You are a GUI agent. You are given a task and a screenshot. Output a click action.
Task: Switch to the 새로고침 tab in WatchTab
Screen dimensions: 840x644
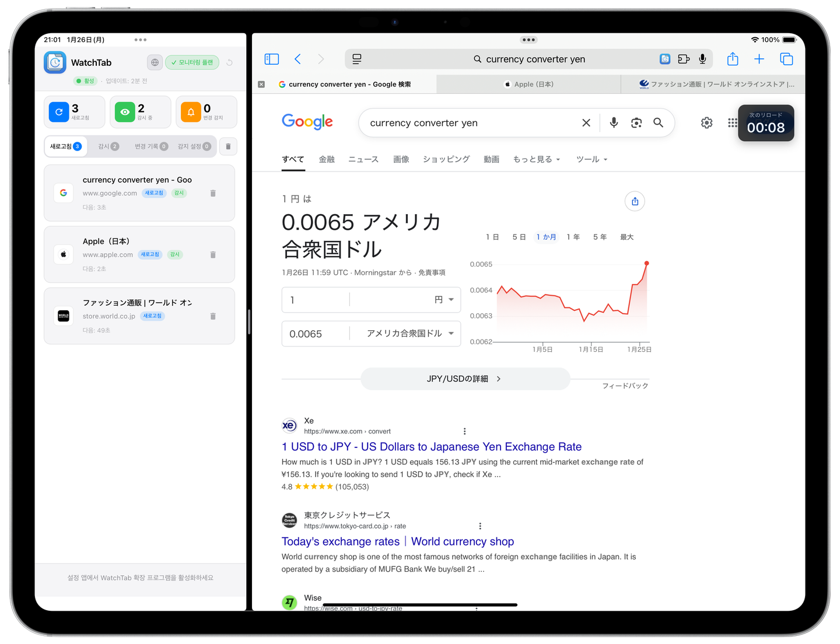(x=66, y=146)
